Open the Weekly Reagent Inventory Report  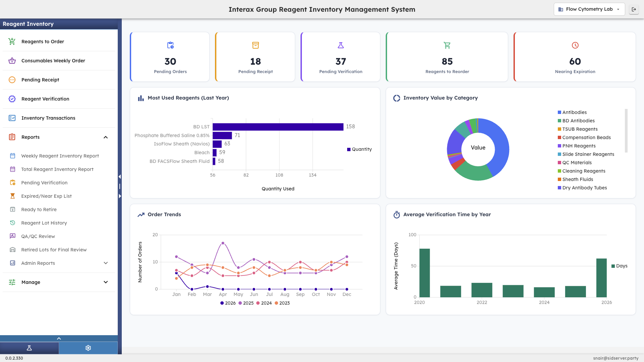60,156
